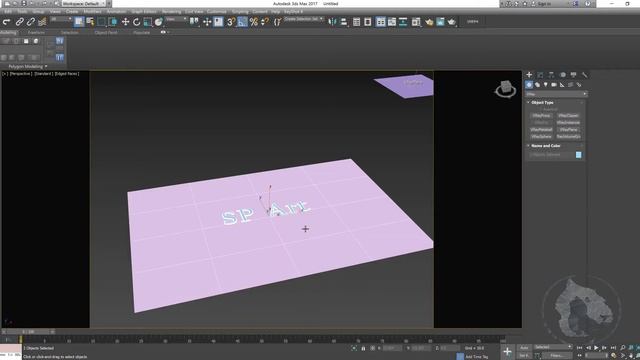Open the VRay object category dropdown
The image size is (640, 360).
[556, 94]
